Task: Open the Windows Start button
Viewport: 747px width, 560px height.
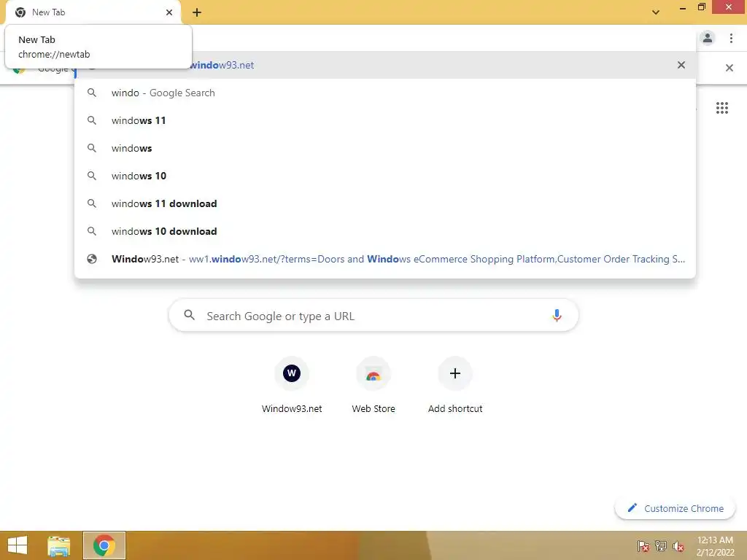Action: (x=18, y=545)
